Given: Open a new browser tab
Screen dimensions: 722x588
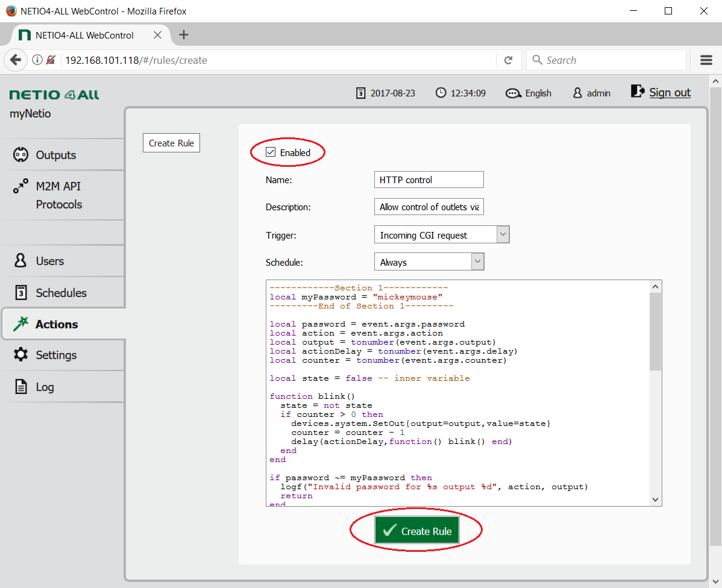Looking at the screenshot, I should pos(184,35).
